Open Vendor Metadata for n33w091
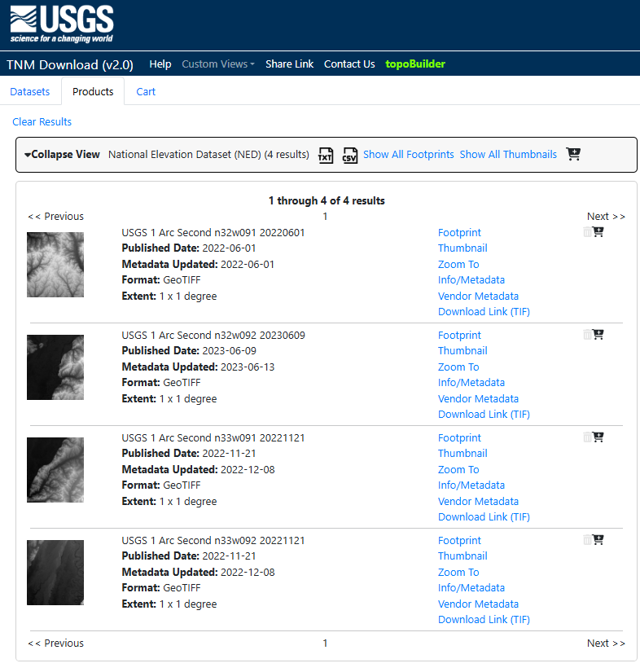The width and height of the screenshot is (640, 672). tap(478, 502)
